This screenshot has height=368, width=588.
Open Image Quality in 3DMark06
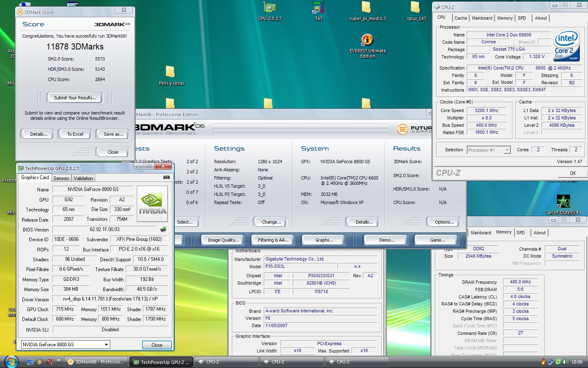pyautogui.click(x=223, y=240)
